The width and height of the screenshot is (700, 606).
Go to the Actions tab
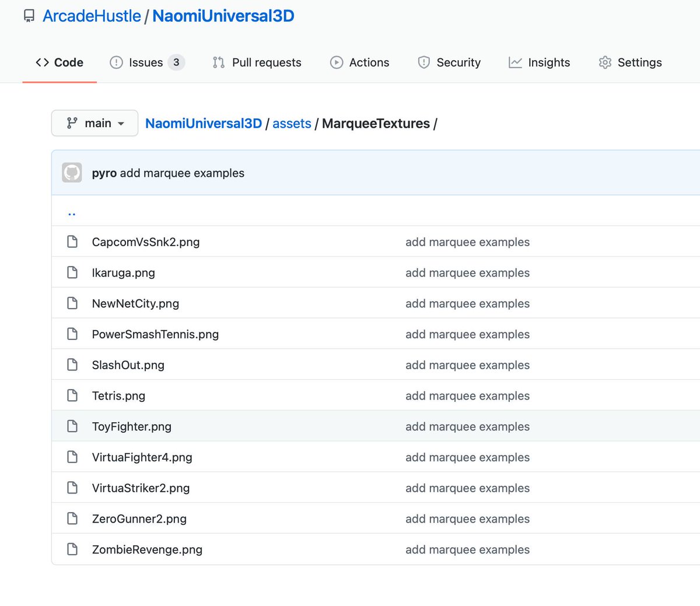360,62
